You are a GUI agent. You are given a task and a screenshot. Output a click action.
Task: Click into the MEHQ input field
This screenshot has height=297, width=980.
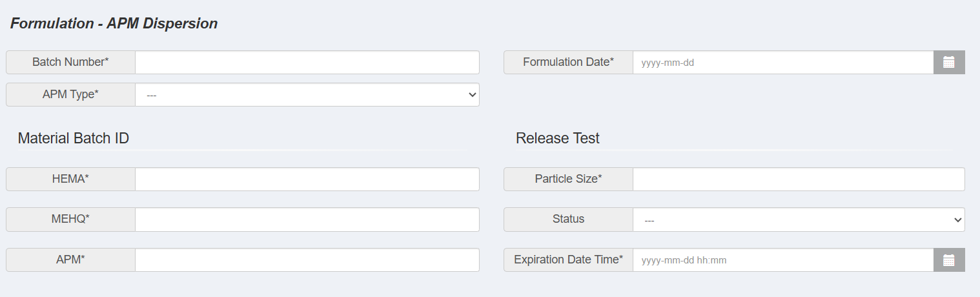[307, 220]
